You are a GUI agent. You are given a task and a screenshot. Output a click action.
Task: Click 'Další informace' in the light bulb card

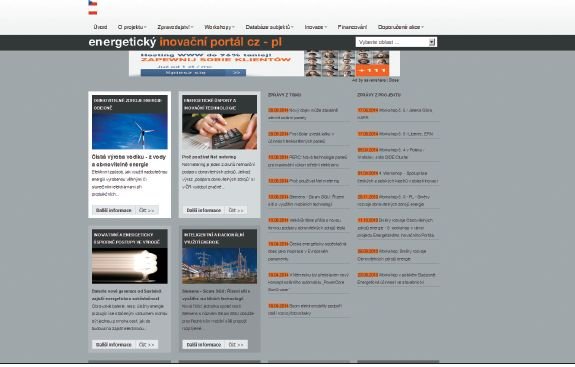click(114, 345)
